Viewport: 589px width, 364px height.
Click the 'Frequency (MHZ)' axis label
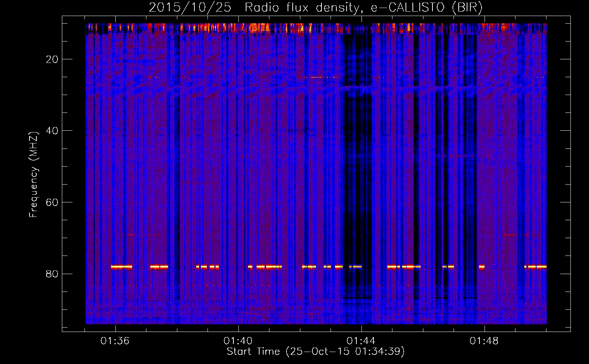pos(33,175)
